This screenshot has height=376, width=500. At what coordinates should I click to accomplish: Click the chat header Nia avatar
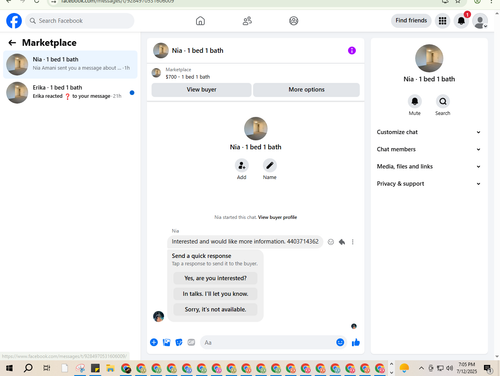click(161, 50)
